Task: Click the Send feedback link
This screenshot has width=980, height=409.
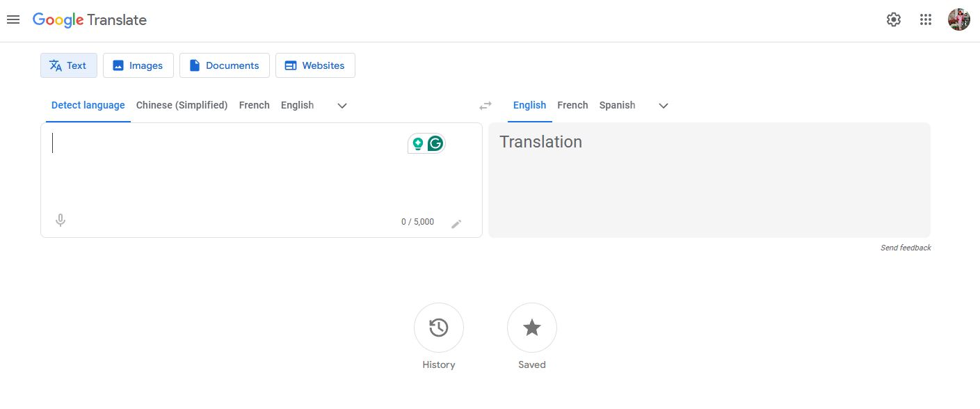Action: click(905, 248)
